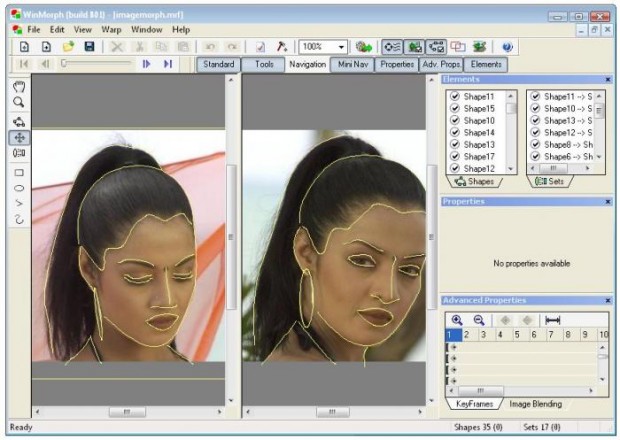Image resolution: width=620 pixels, height=440 pixels.
Task: Toggle Shape13 checkbox in shapes list
Action: 455,144
